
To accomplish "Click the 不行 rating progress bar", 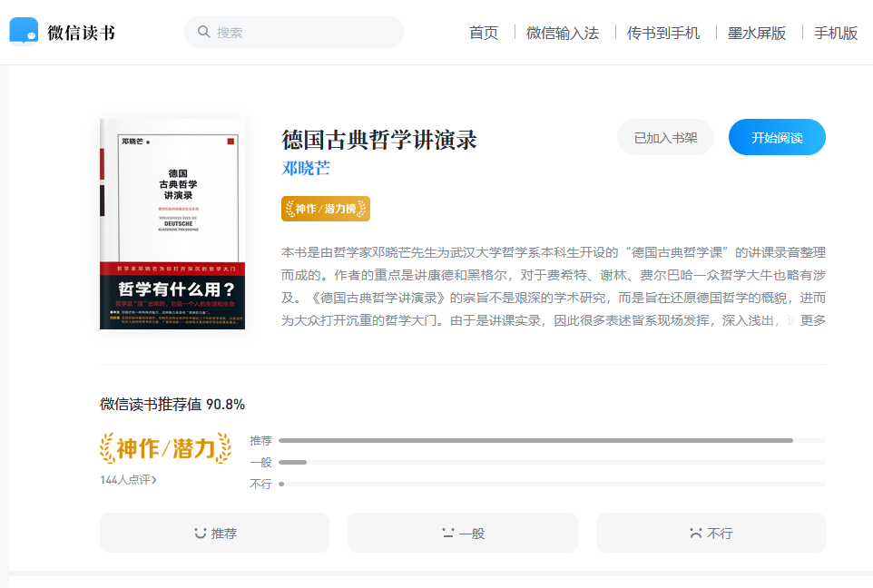I will click(552, 484).
